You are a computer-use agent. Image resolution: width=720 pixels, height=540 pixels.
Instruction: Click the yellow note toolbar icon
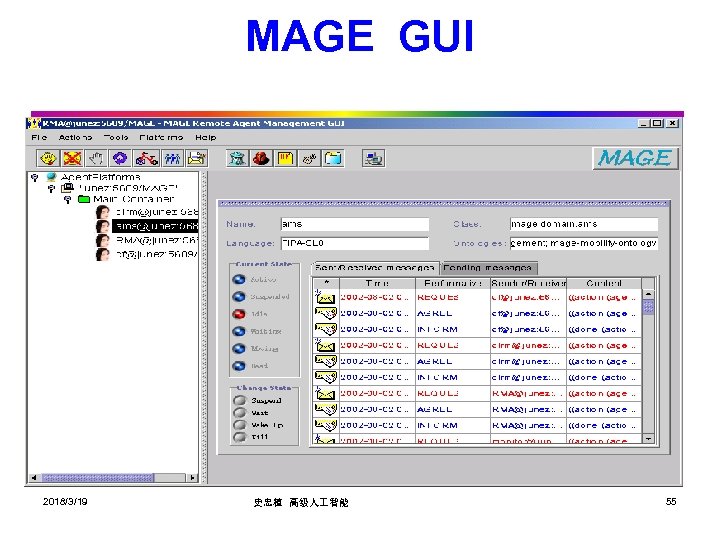(285, 158)
